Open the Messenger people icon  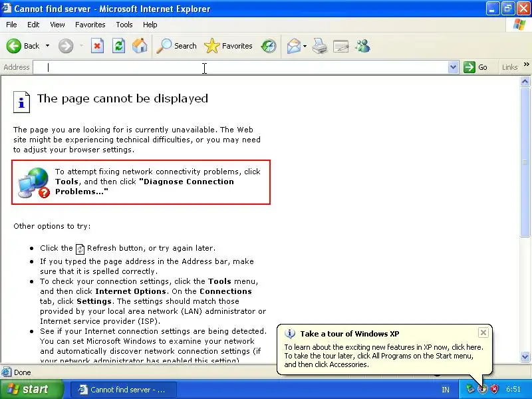click(362, 46)
